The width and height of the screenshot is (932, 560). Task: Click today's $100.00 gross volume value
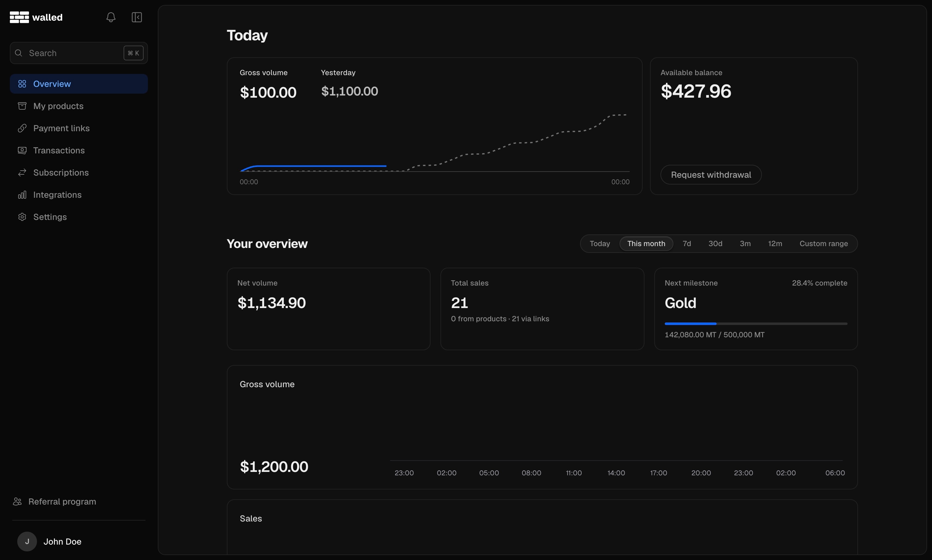tap(268, 93)
